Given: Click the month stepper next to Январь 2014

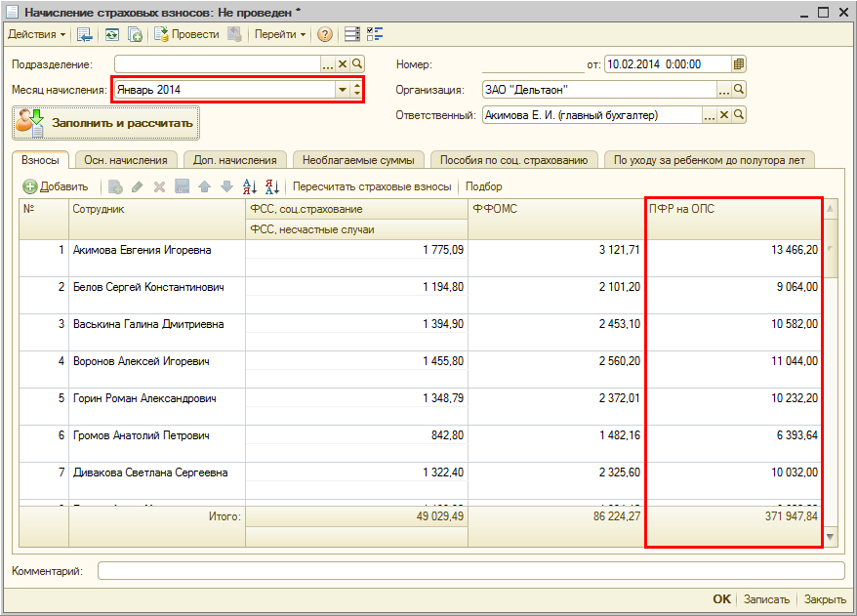Looking at the screenshot, I should 357,90.
